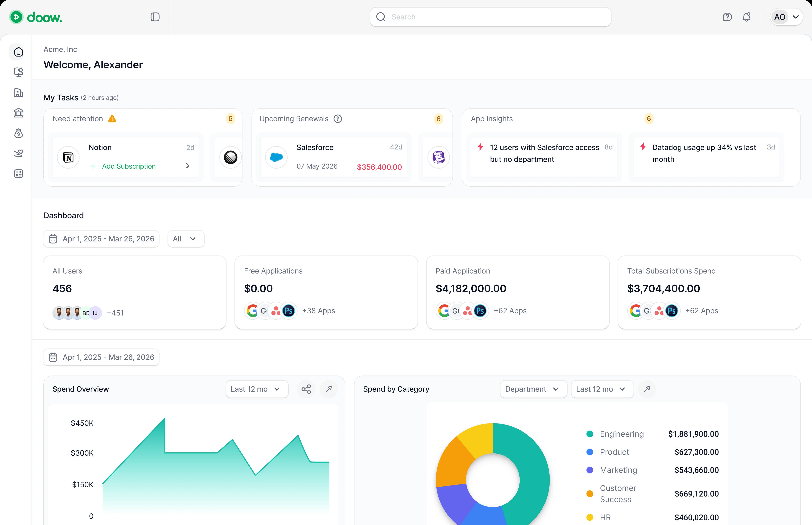Open the help question mark icon in the header
Screen dimensions: 812x525
click(727, 17)
